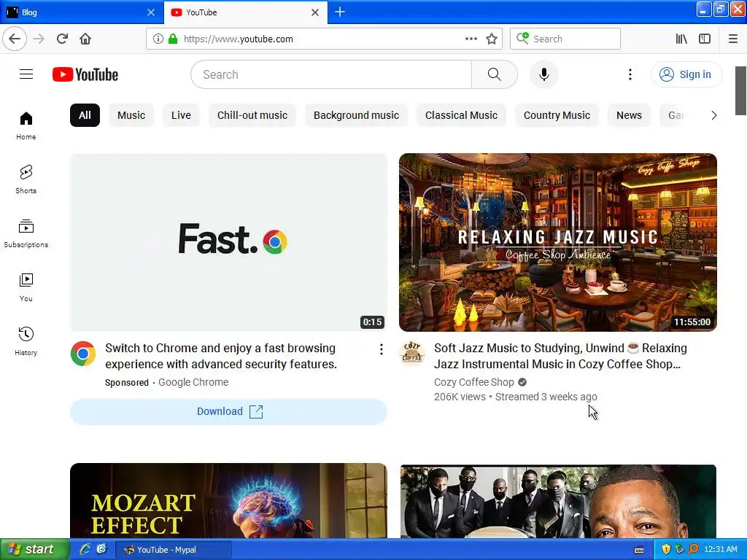This screenshot has width=747, height=560.
Task: Go to the browser home page
Action: click(85, 39)
